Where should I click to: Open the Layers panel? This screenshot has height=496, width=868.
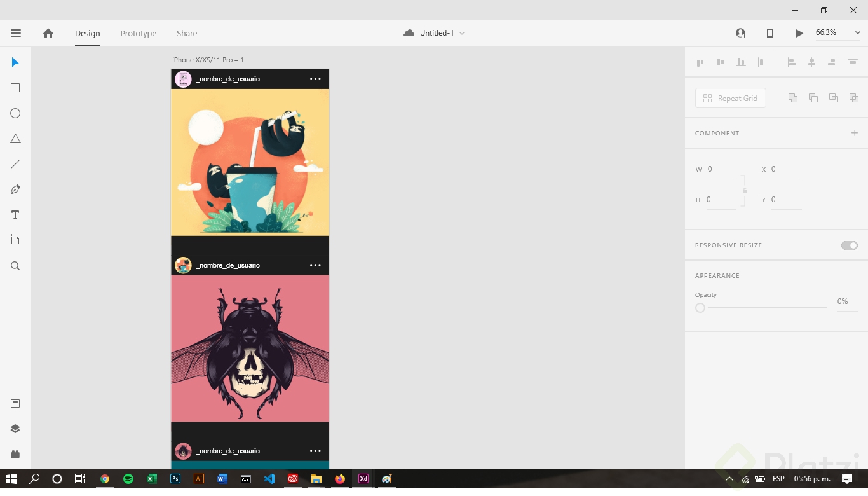point(15,428)
